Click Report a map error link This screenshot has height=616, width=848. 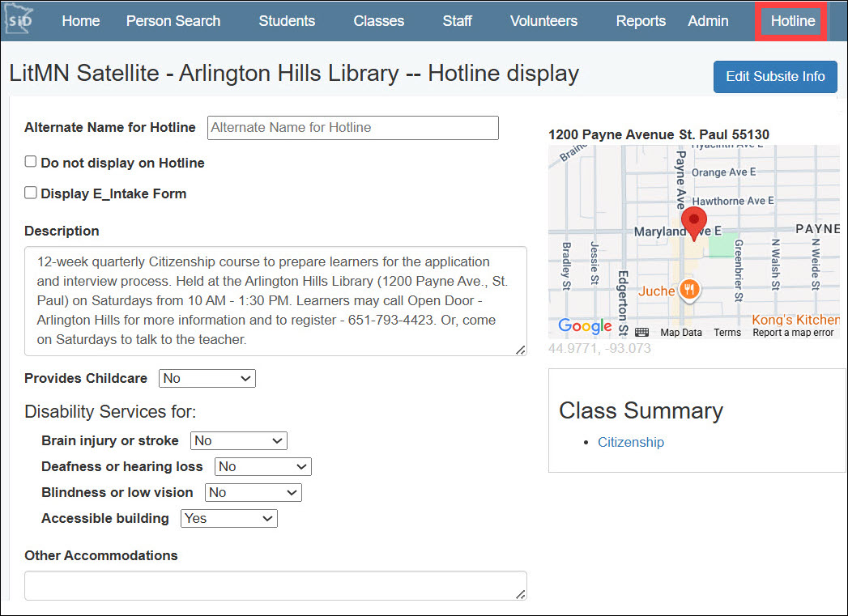pyautogui.click(x=792, y=333)
